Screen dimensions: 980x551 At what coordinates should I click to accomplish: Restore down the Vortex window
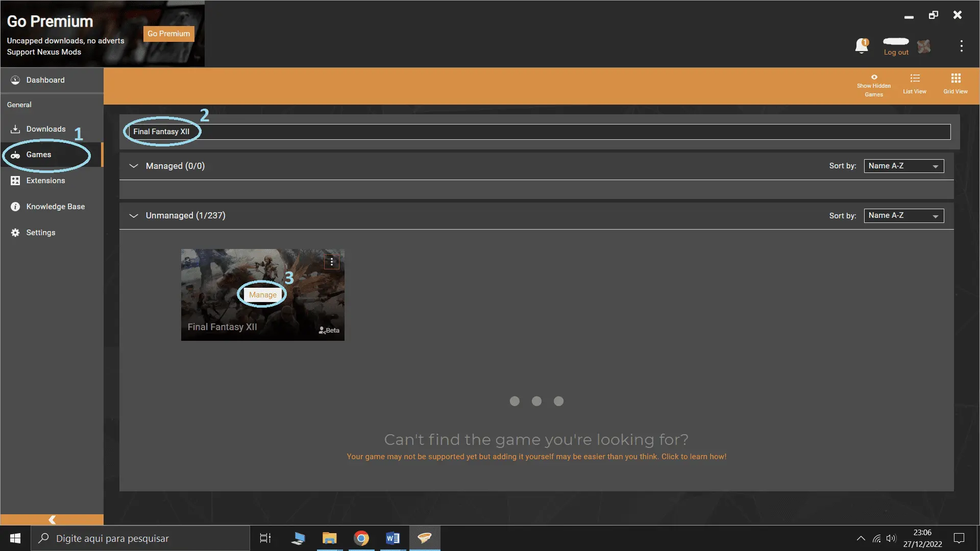pyautogui.click(x=933, y=15)
